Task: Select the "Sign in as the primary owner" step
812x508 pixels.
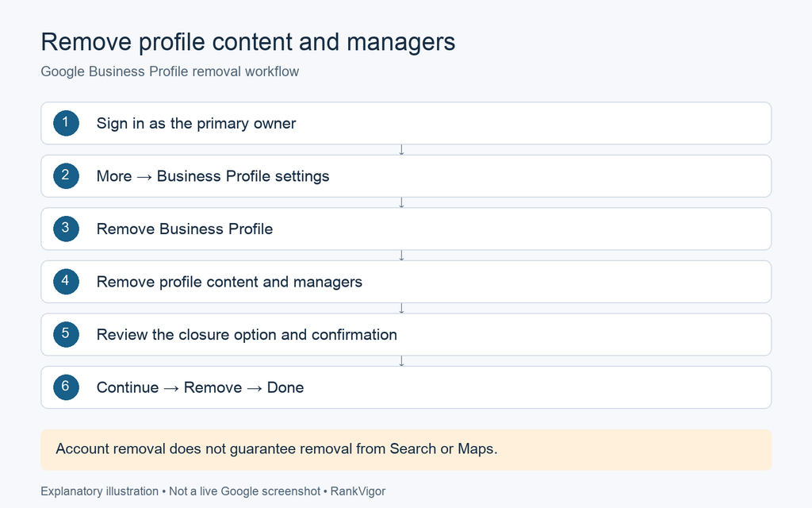Action: (x=406, y=123)
